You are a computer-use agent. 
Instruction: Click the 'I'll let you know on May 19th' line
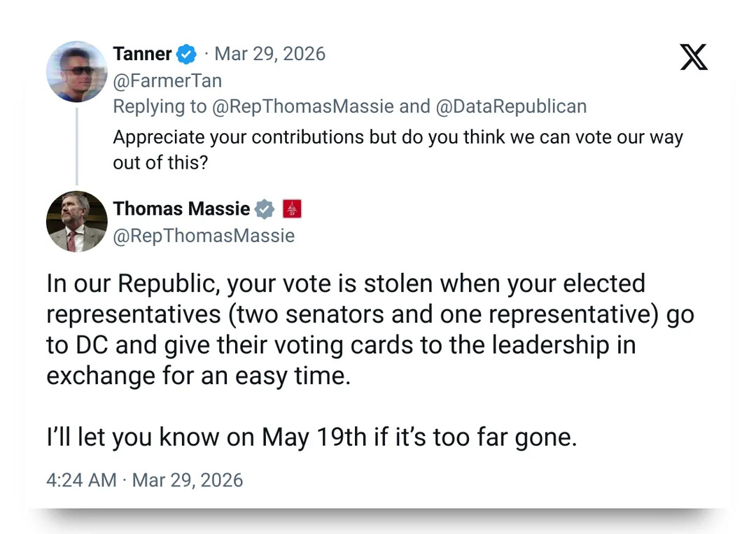click(311, 437)
